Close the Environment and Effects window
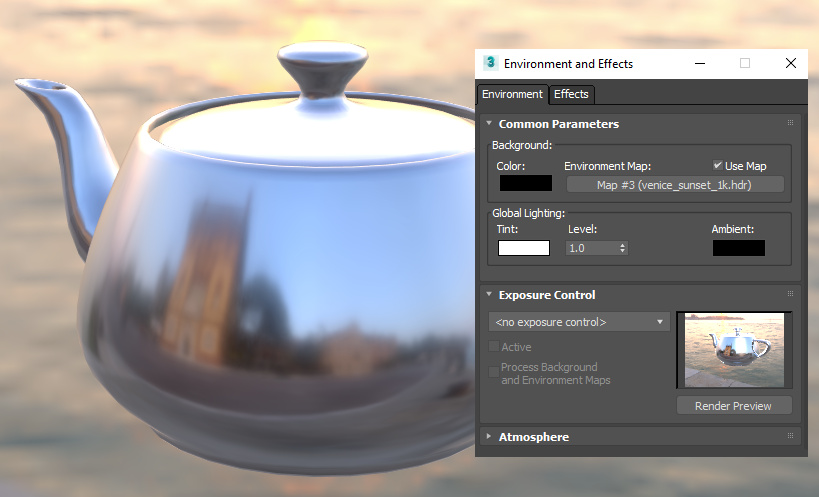Viewport: 819px width, 497px height. (791, 63)
